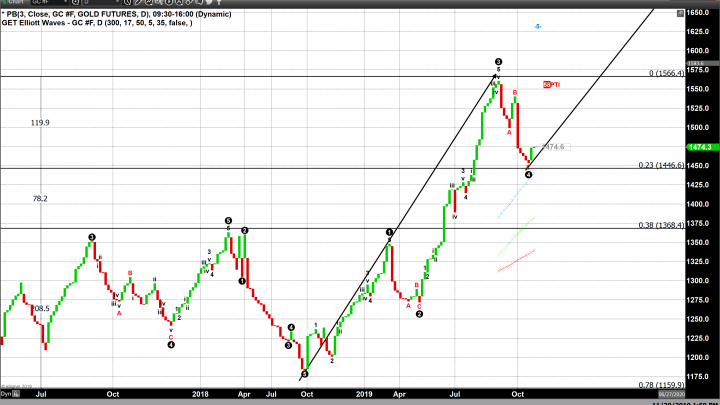Select the 1368.4 horizontal Fibonacci line

[342, 228]
